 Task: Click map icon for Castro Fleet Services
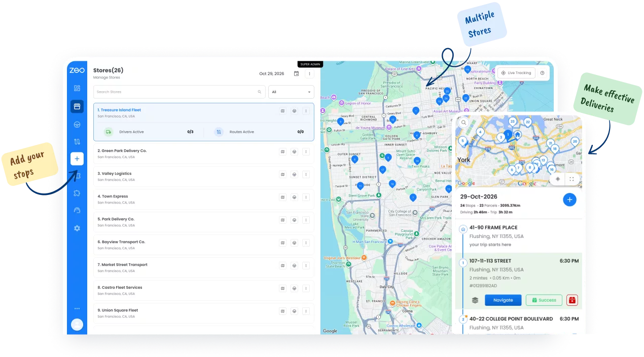pyautogui.click(x=283, y=288)
